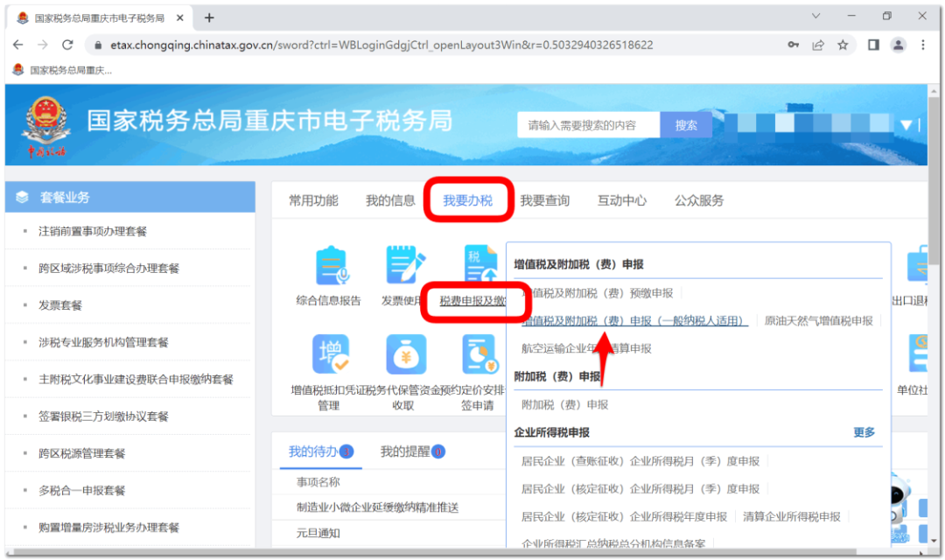
Task: Bookmark this page with star icon
Action: [x=843, y=45]
